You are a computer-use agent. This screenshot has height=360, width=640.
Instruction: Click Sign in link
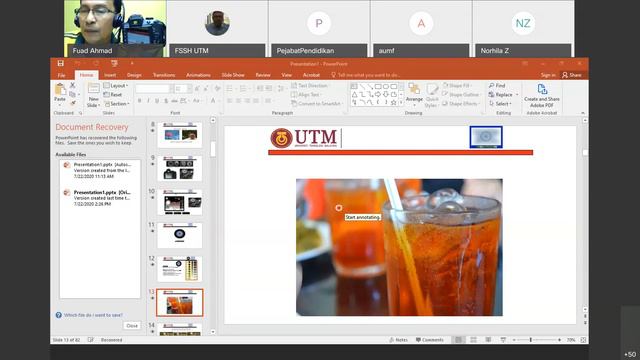coord(548,75)
